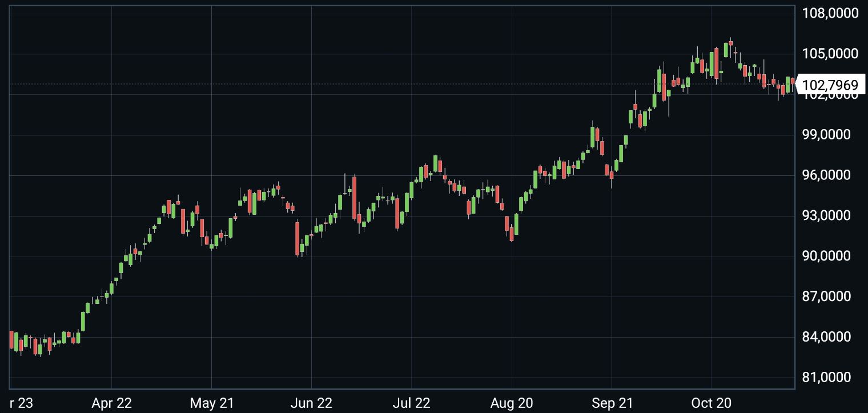This screenshot has height=413, width=868.
Task: Select the 93,0000 price axis label
Action: [830, 216]
